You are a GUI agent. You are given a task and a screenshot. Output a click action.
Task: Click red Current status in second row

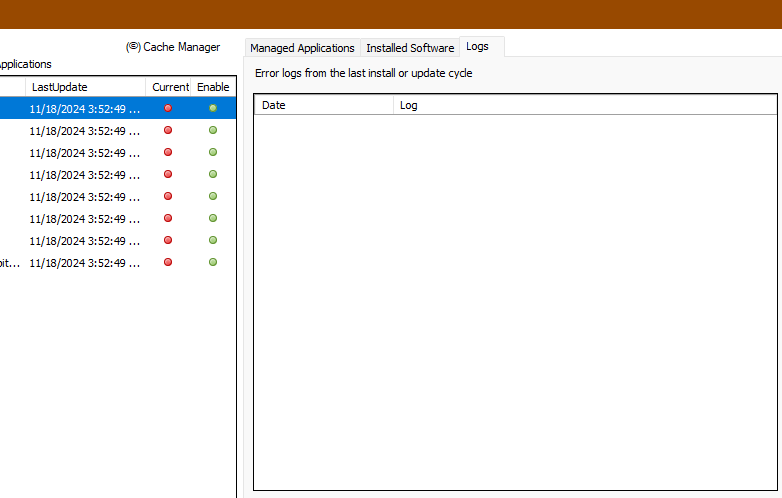168,130
